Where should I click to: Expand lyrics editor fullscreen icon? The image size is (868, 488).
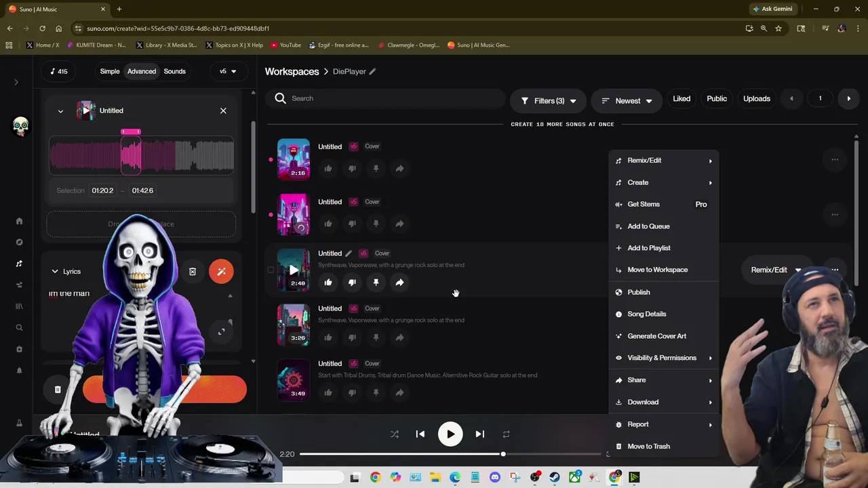tap(221, 331)
